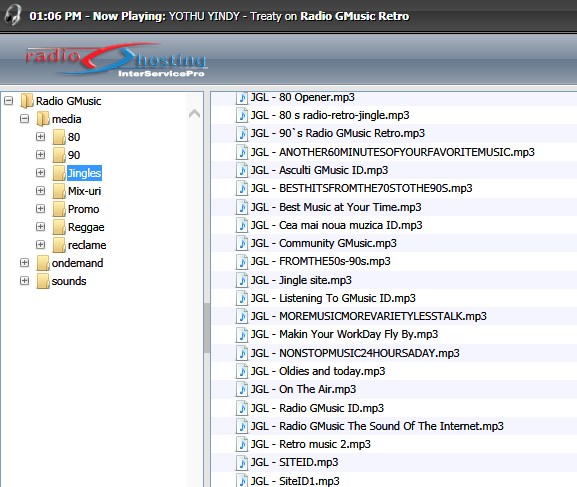The width and height of the screenshot is (577, 487).
Task: Collapse the media folder node
Action: pyautogui.click(x=25, y=119)
